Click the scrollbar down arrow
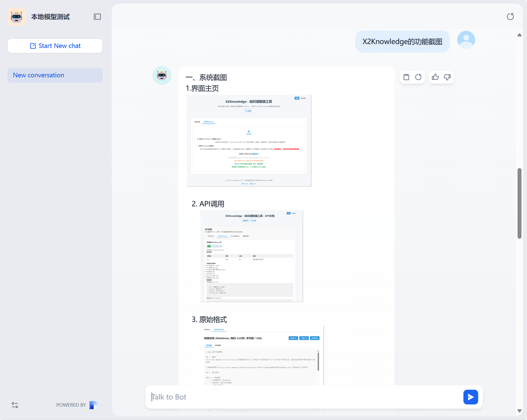 coord(519,411)
